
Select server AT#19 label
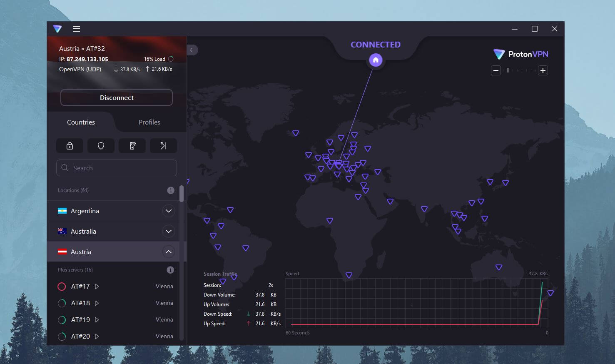[80, 320]
